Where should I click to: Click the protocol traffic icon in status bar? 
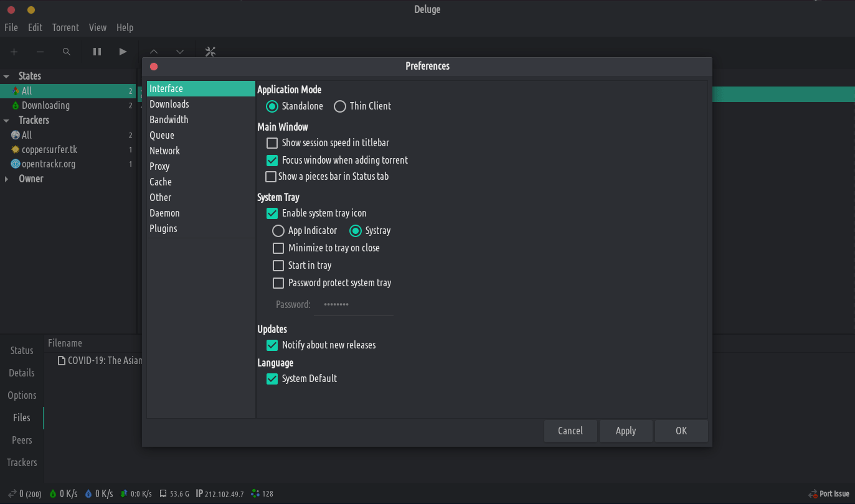(125, 493)
